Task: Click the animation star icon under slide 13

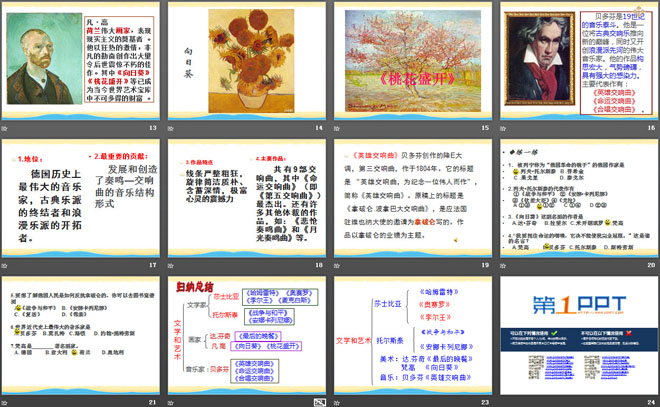Action: [x=4, y=128]
